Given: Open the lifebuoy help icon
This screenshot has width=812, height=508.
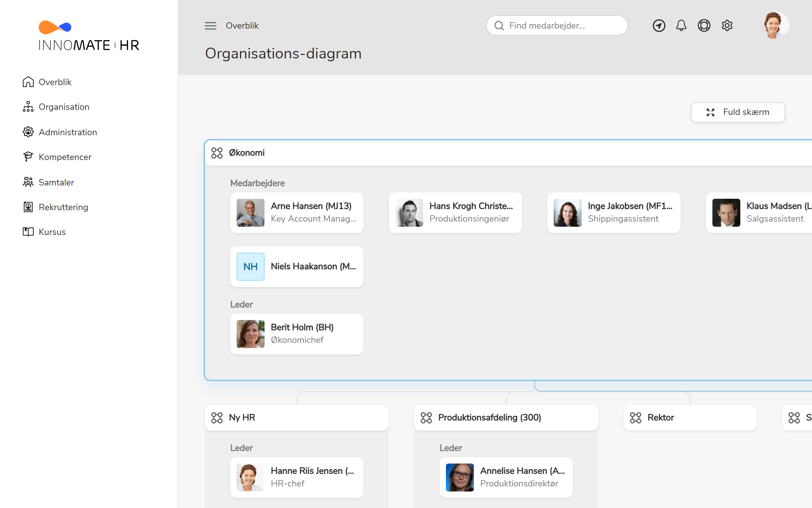Looking at the screenshot, I should point(704,25).
